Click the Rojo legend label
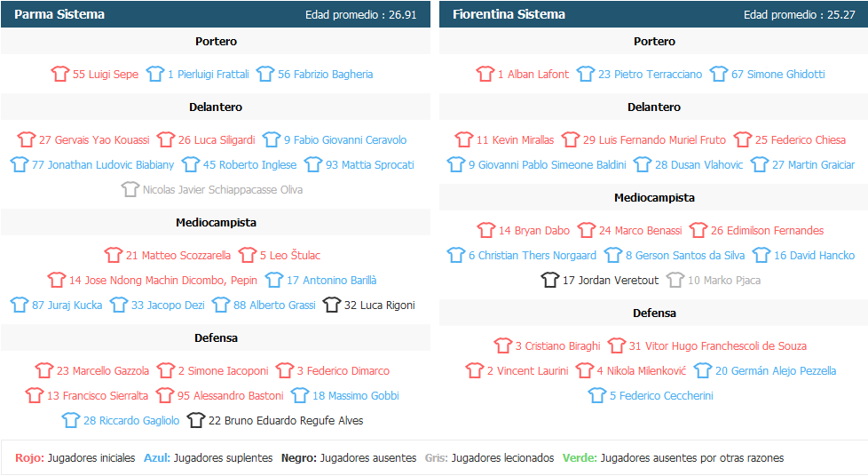868x476 pixels. (x=29, y=458)
